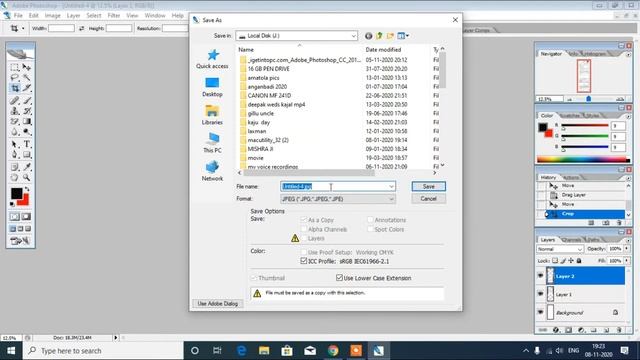Select the Clone Stamp tool

click(x=15, y=111)
